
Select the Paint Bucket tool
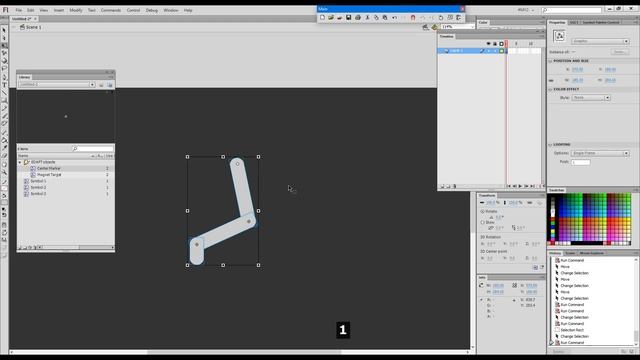(x=4, y=140)
